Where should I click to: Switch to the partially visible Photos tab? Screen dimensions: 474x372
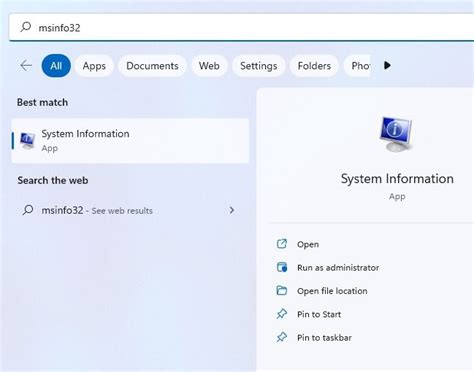[x=357, y=66]
